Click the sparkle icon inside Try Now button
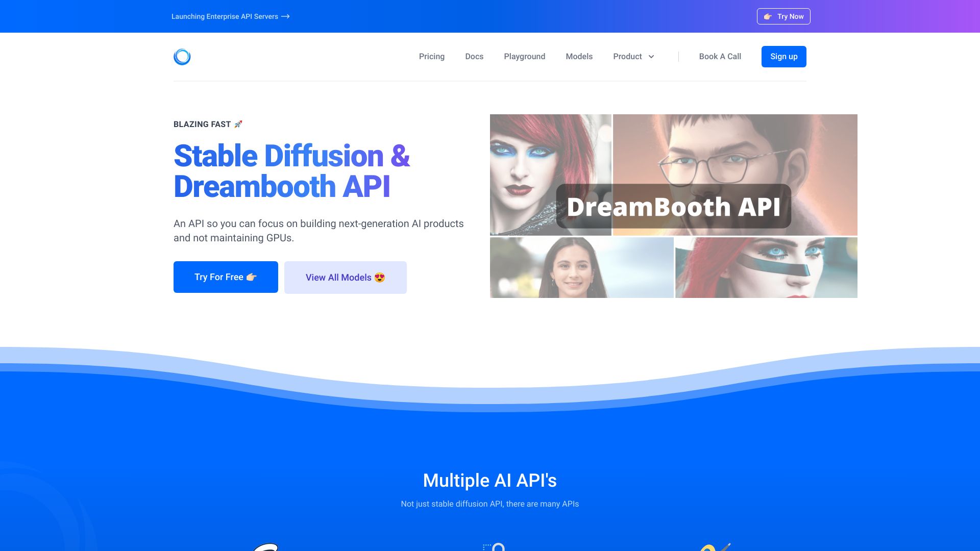 [x=768, y=16]
